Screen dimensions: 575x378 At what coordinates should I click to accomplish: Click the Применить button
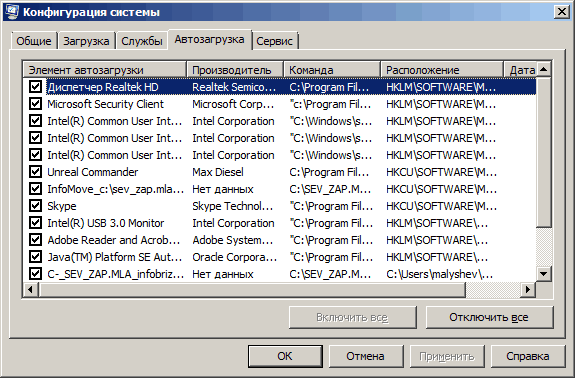[447, 356]
